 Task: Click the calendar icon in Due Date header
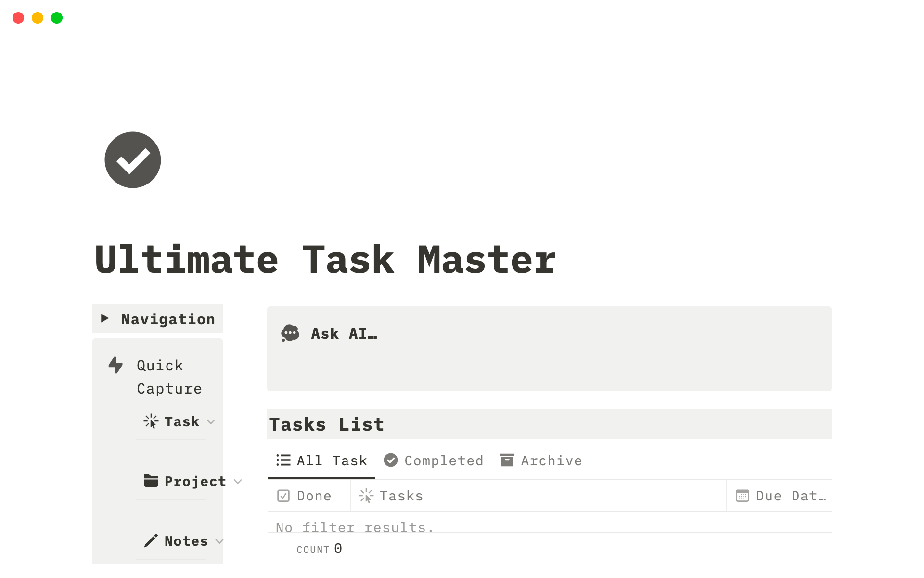tap(742, 496)
